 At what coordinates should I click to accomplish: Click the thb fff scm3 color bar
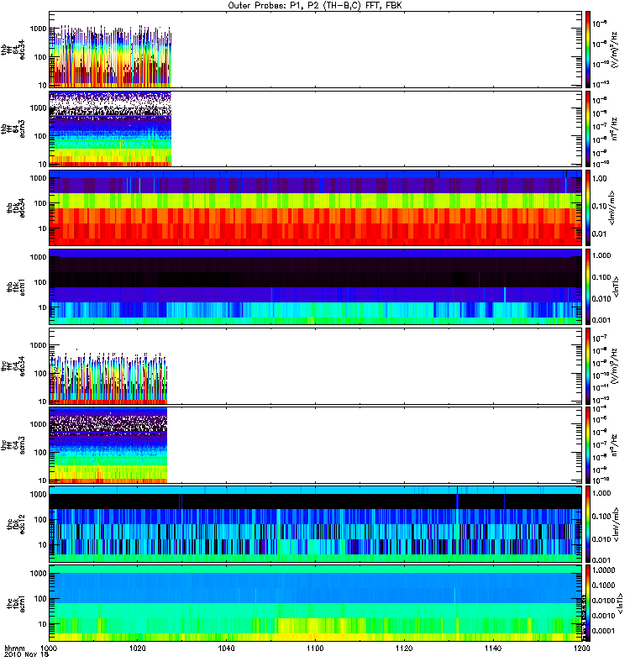pos(587,129)
